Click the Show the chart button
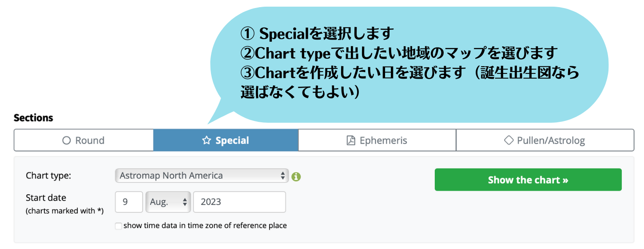This screenshot has width=644, height=249. coord(528,180)
